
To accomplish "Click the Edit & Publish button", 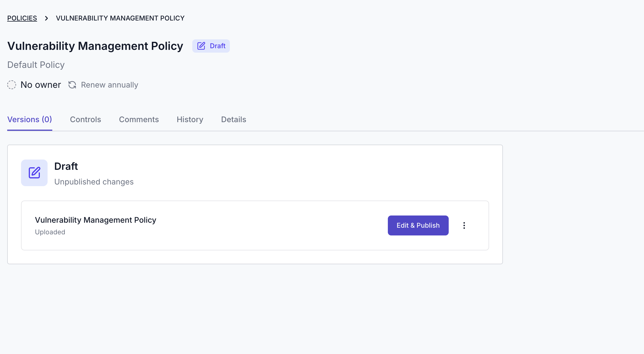I will pos(418,225).
